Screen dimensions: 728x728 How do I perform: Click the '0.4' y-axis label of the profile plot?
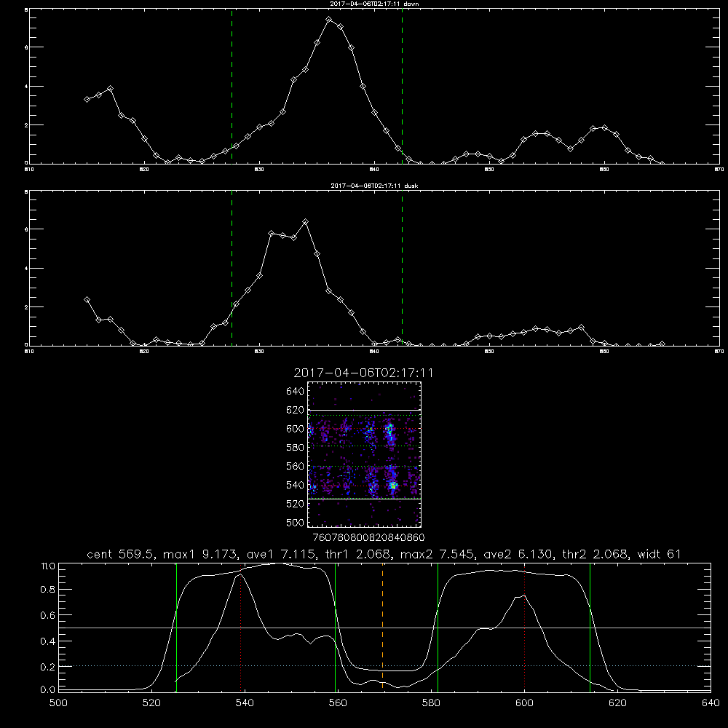point(47,641)
